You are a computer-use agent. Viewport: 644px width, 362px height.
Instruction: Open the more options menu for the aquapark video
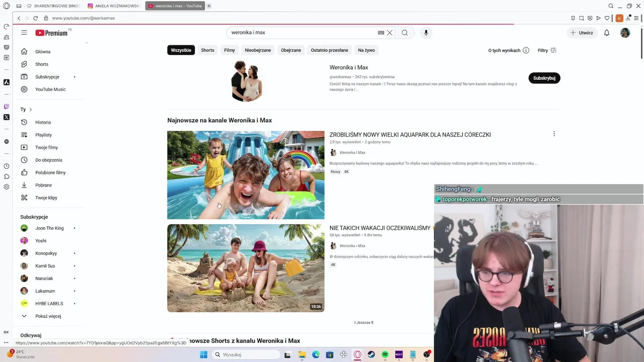pyautogui.click(x=554, y=134)
